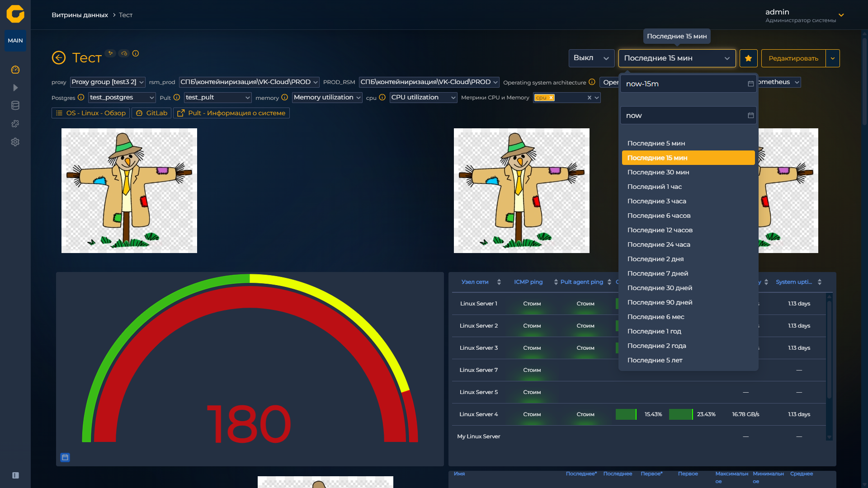Select Последний 1 час time range
Screen dimensions: 868x488
click(x=688, y=187)
